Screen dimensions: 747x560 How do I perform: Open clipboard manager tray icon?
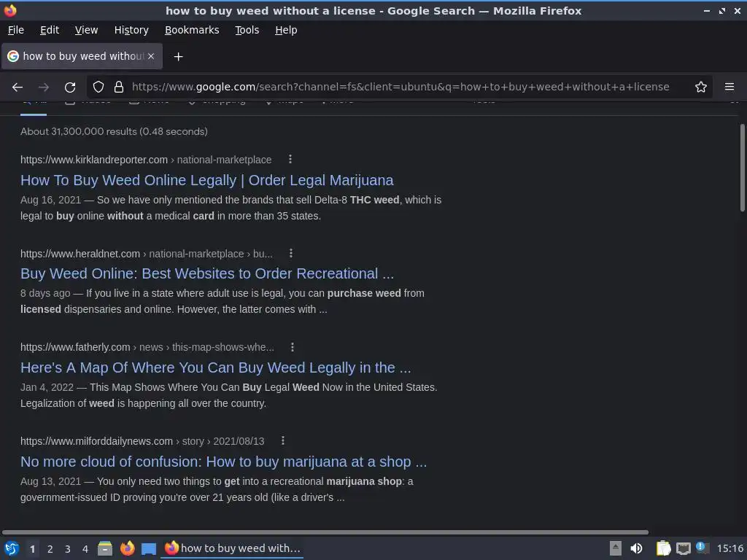663,548
